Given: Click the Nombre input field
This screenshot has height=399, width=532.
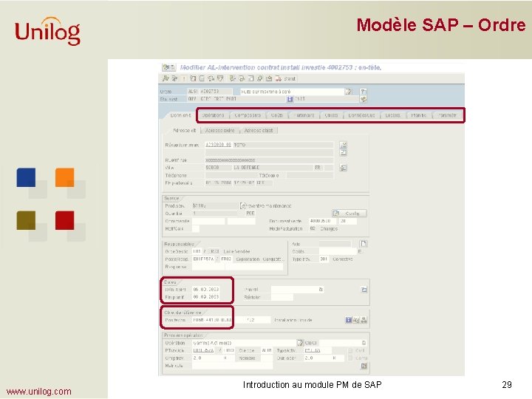Looking at the screenshot, I should [x=267, y=358].
